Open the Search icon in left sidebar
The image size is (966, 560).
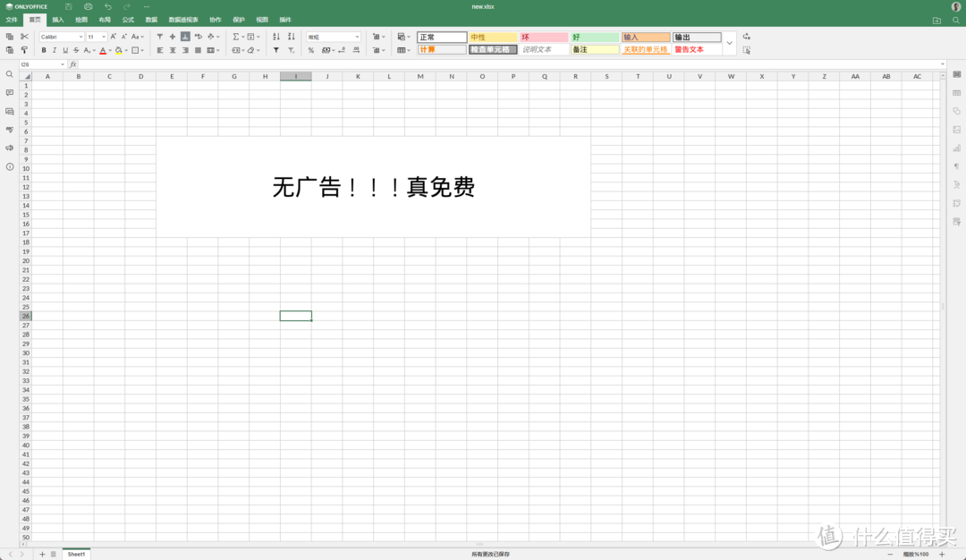pyautogui.click(x=10, y=74)
